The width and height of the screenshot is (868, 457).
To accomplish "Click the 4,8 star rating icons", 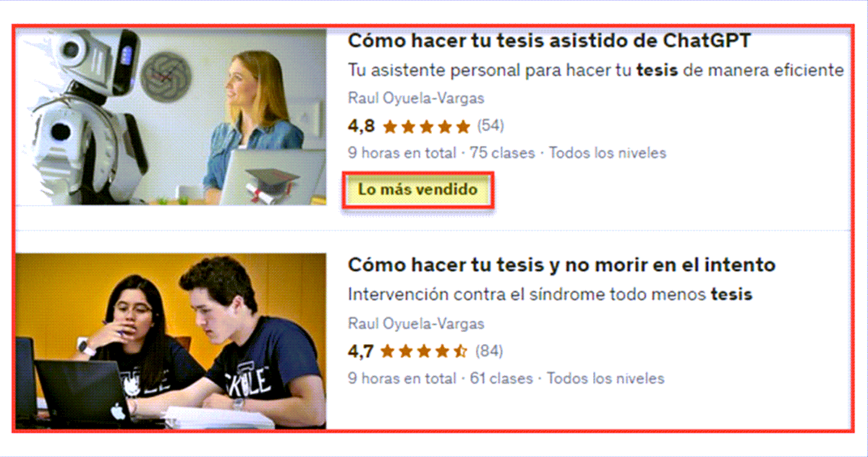I will click(426, 127).
